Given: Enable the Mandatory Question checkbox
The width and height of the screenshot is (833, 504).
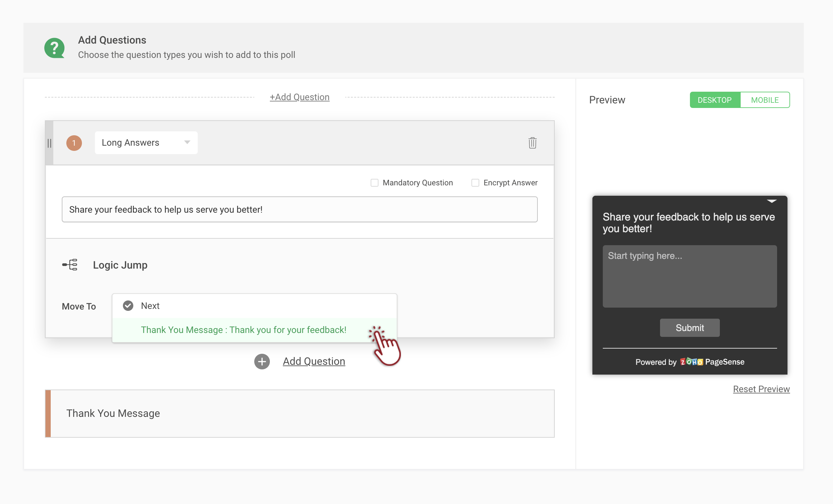Looking at the screenshot, I should (x=374, y=182).
